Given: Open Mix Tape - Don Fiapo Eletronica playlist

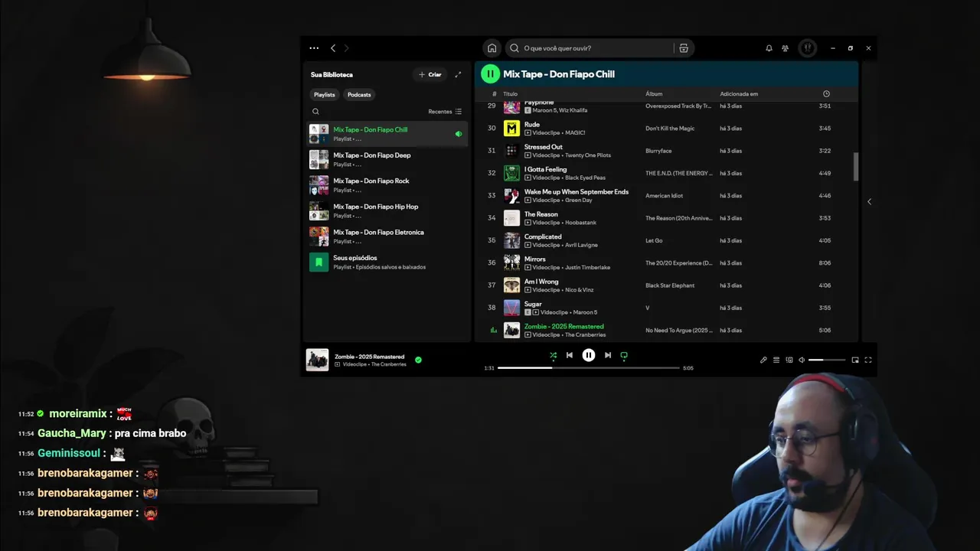Looking at the screenshot, I should pos(387,236).
